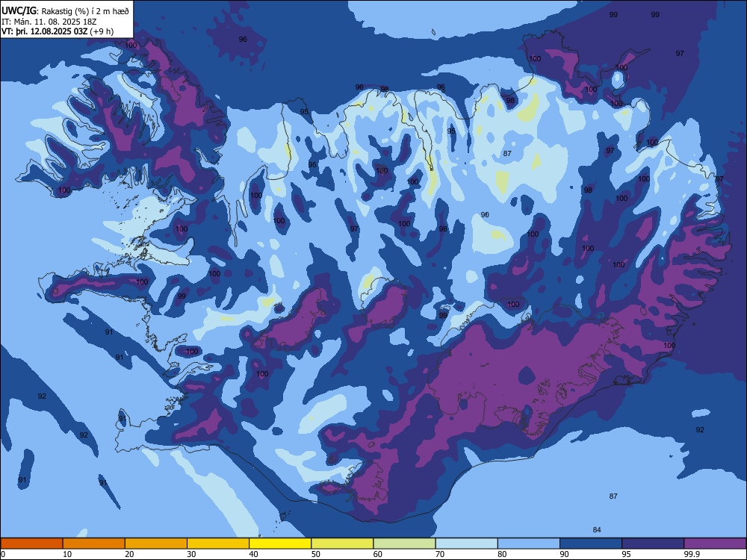Click the 90–95 medium blue legend swatch

click(x=591, y=544)
